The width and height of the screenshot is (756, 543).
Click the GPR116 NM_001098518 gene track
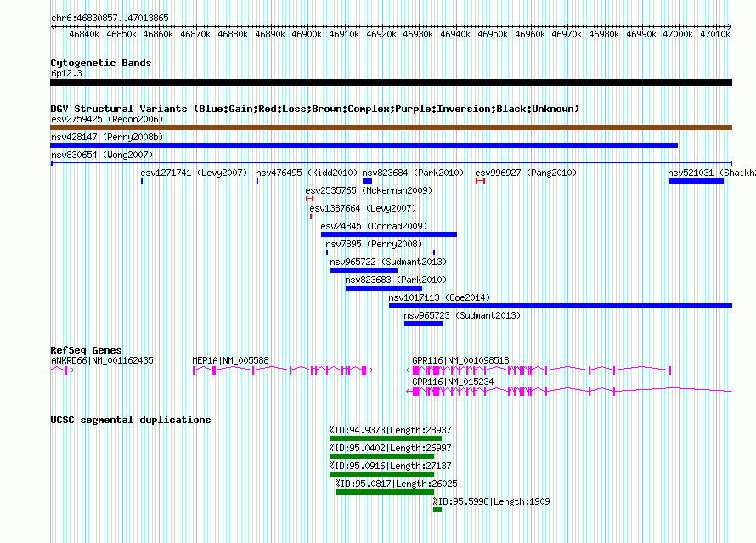point(539,370)
